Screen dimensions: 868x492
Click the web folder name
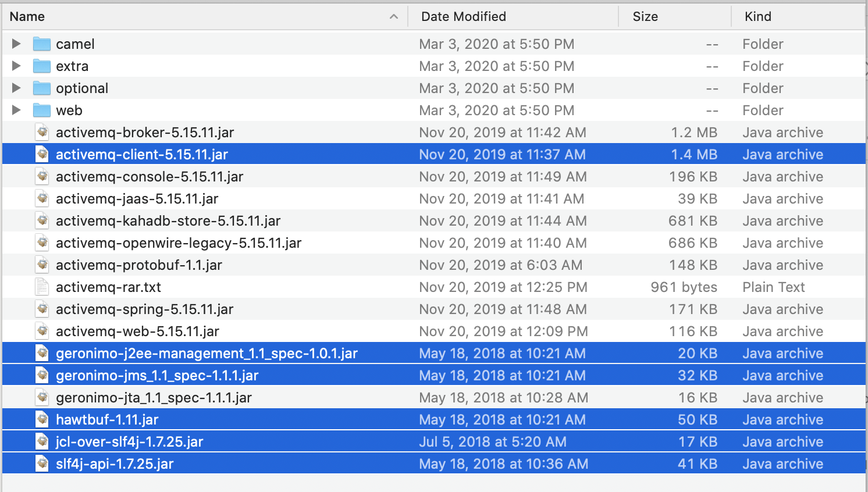pyautogui.click(x=69, y=110)
